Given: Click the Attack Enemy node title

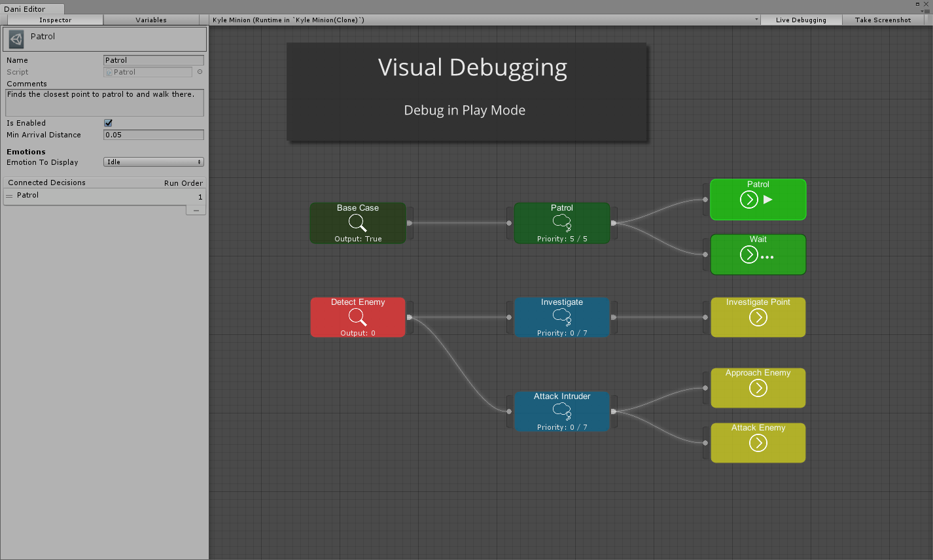Looking at the screenshot, I should pos(758,427).
